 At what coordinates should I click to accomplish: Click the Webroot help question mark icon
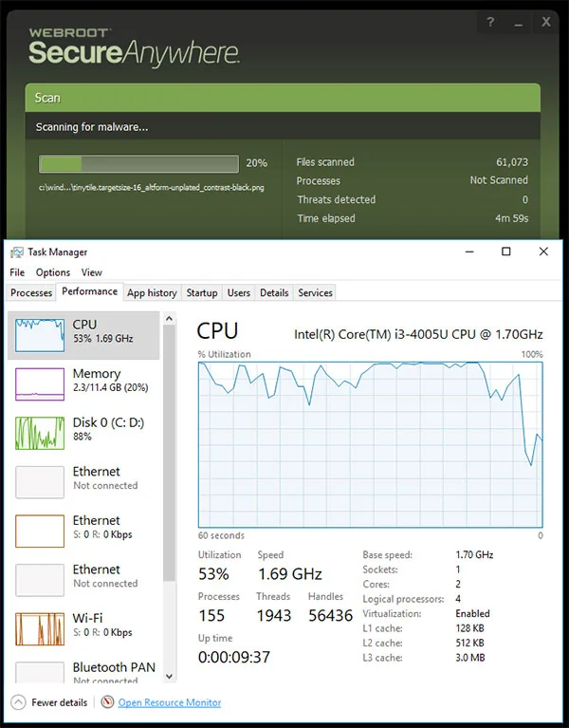point(490,22)
